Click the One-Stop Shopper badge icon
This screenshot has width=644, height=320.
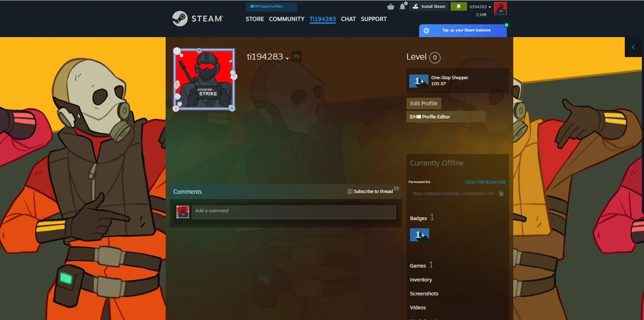pos(419,81)
